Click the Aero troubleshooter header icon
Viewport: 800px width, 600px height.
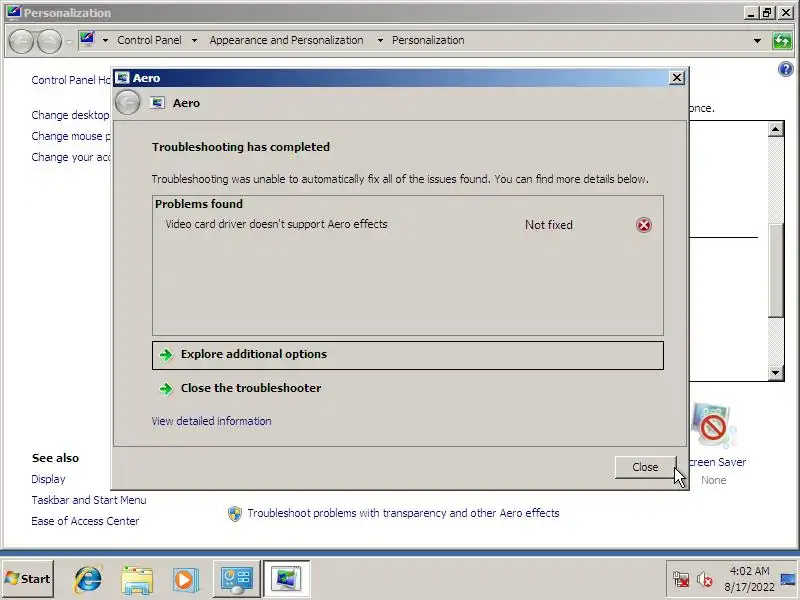157,103
